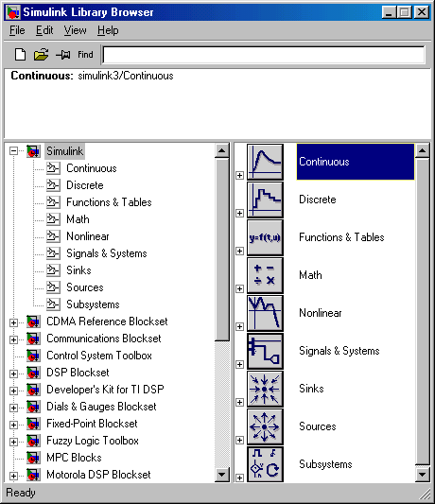Click the Find button
Viewport: 435px width, 504px height.
click(85, 55)
